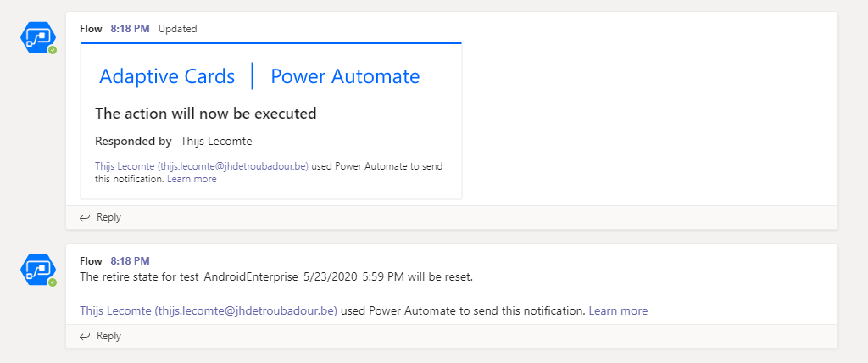Viewport: 868px width, 363px height.
Task: Click the Thijs Lecomte email link inside the Adaptive Card
Action: pyautogui.click(x=202, y=166)
